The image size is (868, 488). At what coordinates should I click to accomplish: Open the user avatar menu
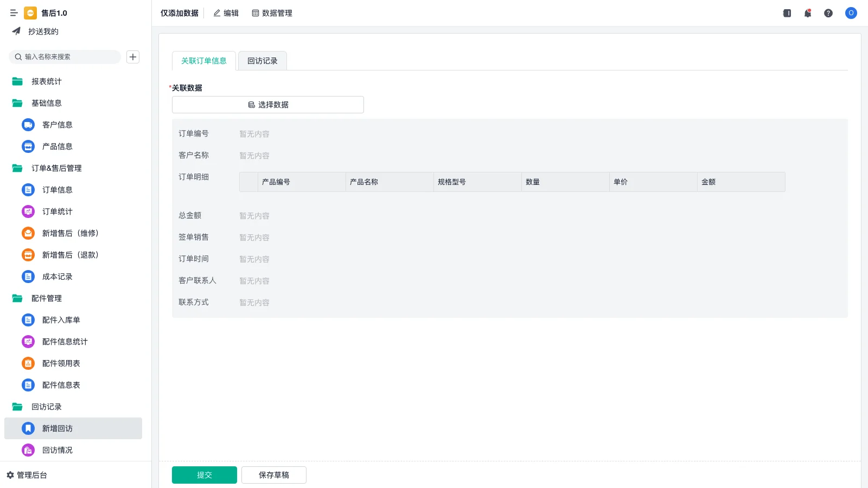coord(851,13)
